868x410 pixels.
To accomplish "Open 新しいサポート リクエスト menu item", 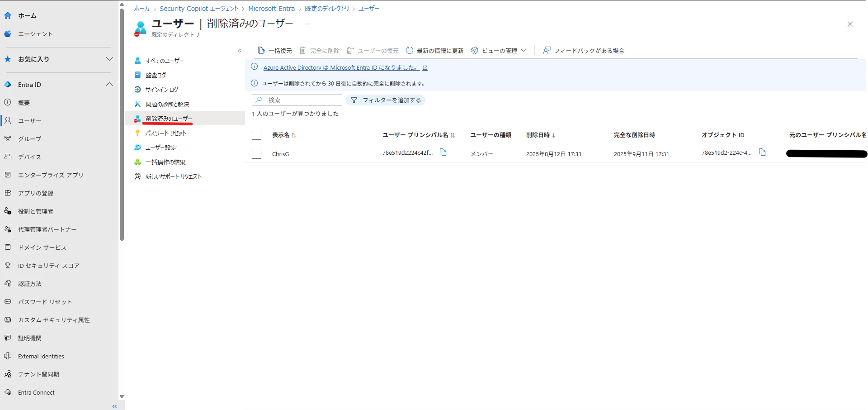I will coord(173,176).
